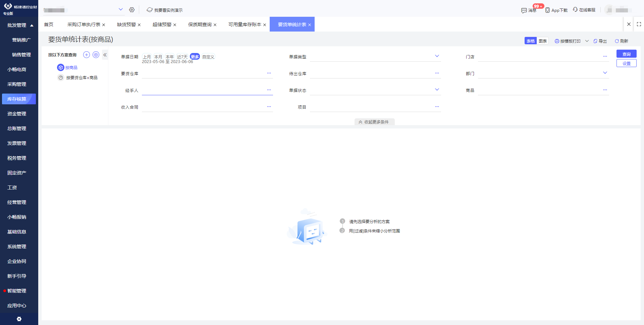Expand the print options dropdown arrow
This screenshot has height=325, width=644.
coord(587,41)
